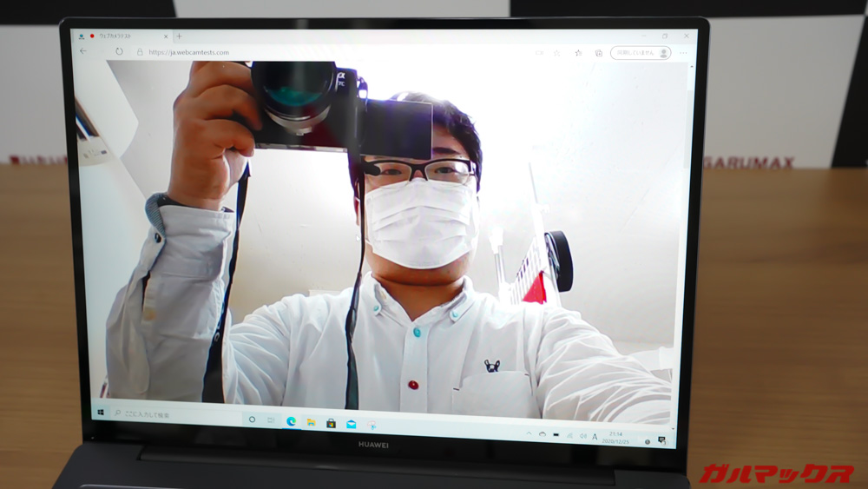The height and width of the screenshot is (489, 868).
Task: Click the webcam video preview
Action: pos(382,238)
